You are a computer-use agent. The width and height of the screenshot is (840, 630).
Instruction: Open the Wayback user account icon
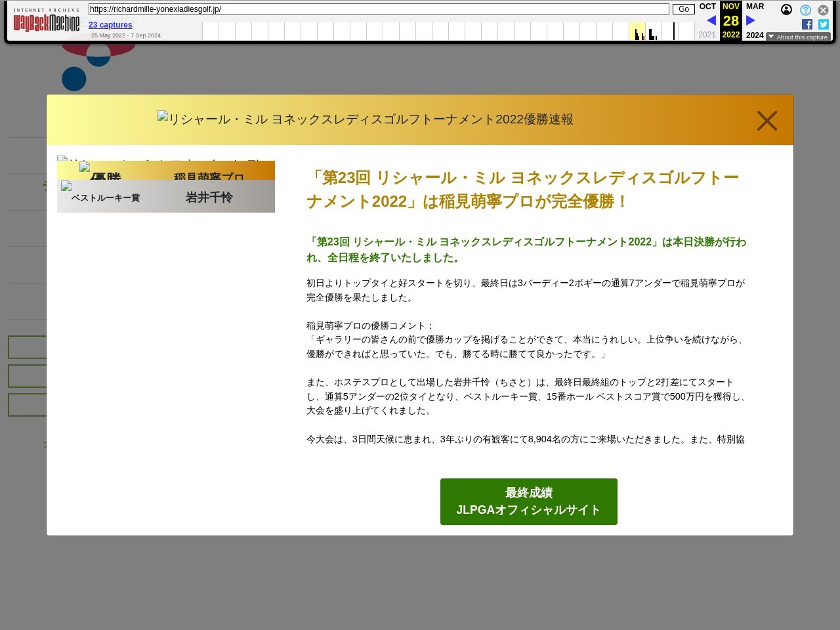point(786,10)
